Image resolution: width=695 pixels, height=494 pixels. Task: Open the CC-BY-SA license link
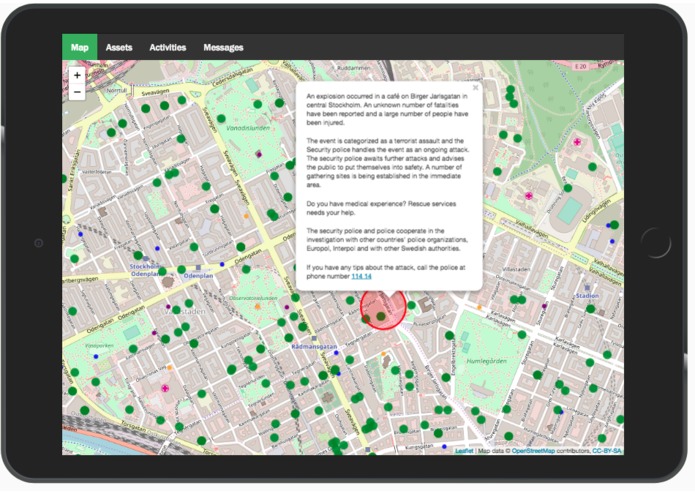coord(606,451)
